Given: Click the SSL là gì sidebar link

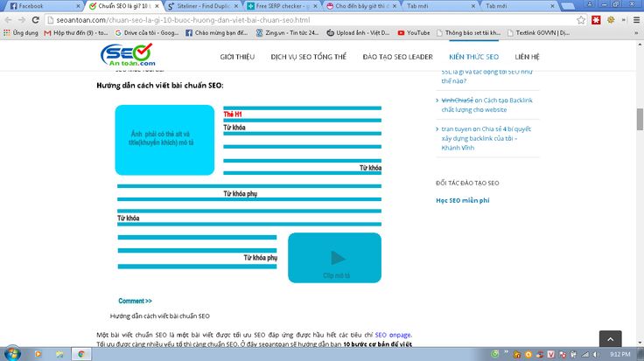Looking at the screenshot, I should click(x=486, y=76).
